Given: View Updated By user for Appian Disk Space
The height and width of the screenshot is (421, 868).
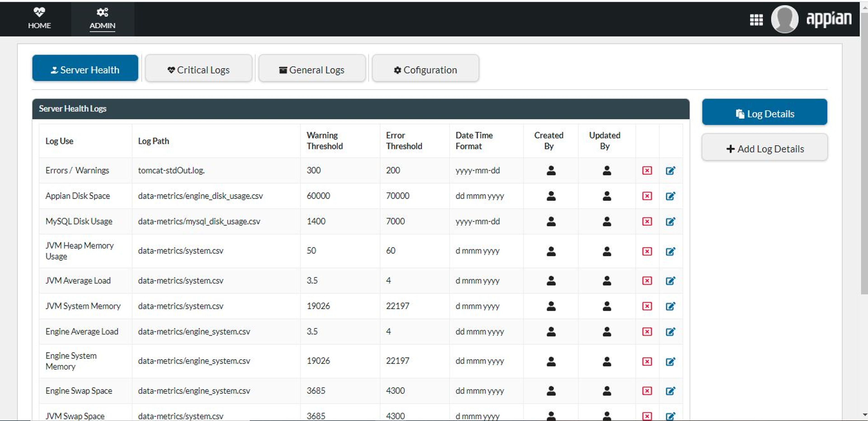Looking at the screenshot, I should (x=606, y=196).
